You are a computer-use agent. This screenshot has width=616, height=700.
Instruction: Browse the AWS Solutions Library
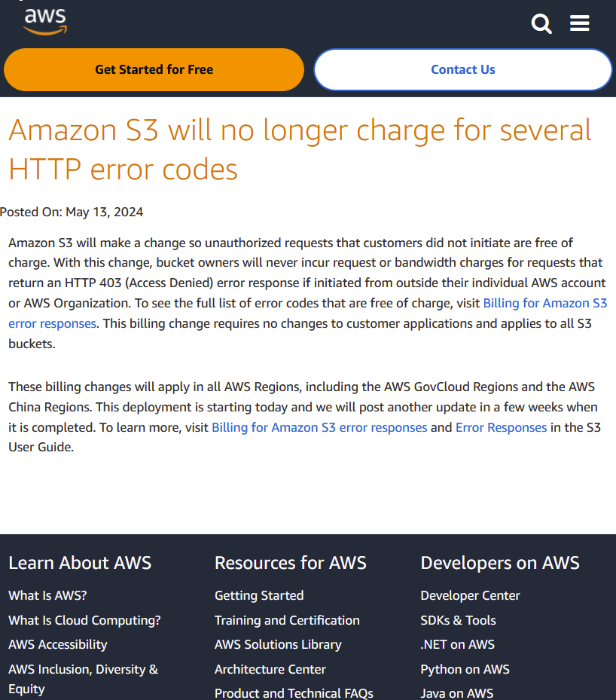[278, 644]
